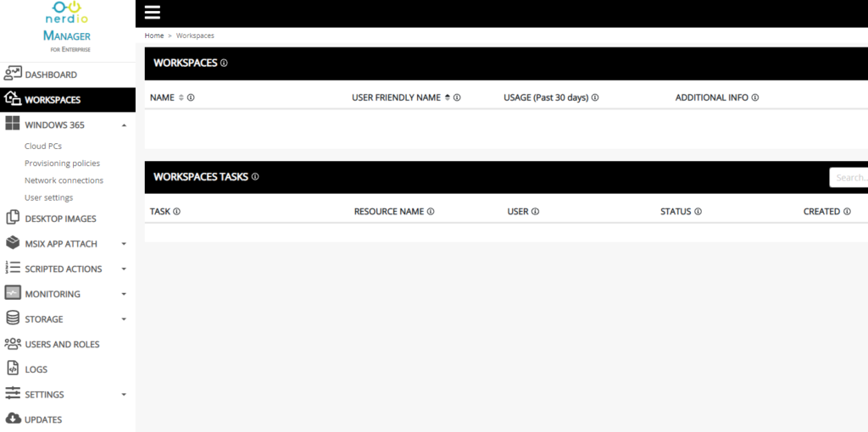Screen dimensions: 868x432
Task: Click info icon beside TASK column
Action: 176,211
